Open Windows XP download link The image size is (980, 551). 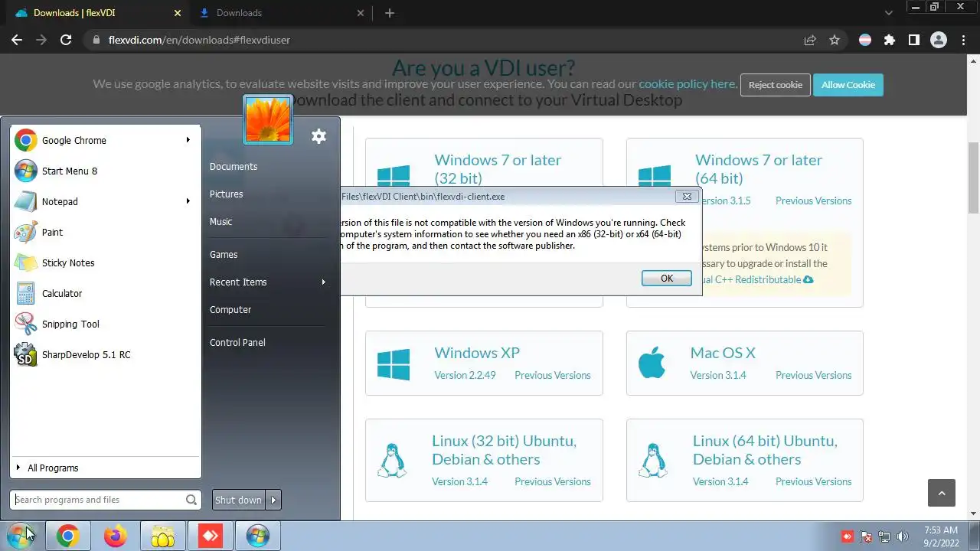coord(477,353)
